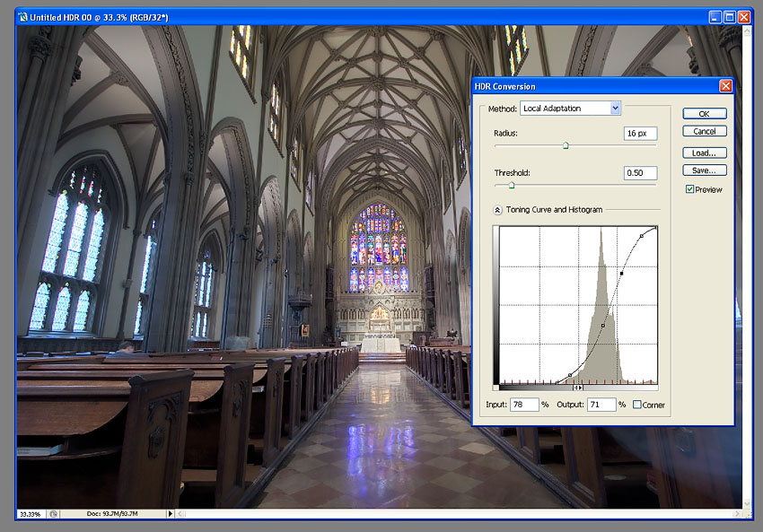Cancel the HDR conversion
This screenshot has height=532, width=763.
pos(704,132)
